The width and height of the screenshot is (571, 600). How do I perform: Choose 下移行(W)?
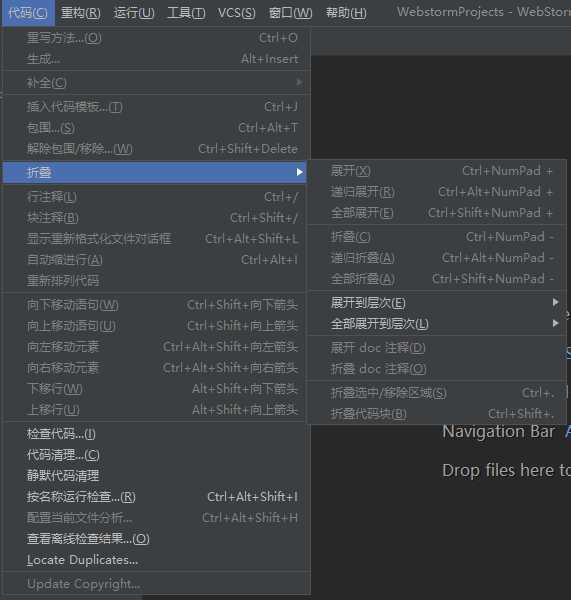(x=155, y=389)
